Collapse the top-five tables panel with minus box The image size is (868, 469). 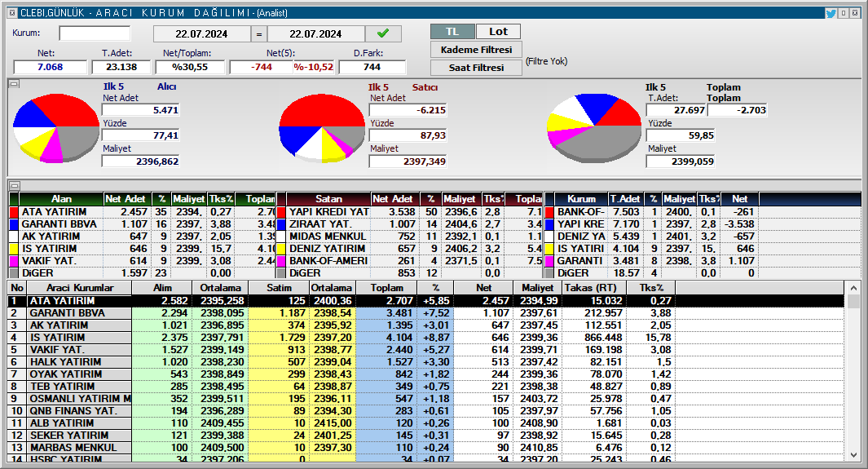(x=15, y=185)
